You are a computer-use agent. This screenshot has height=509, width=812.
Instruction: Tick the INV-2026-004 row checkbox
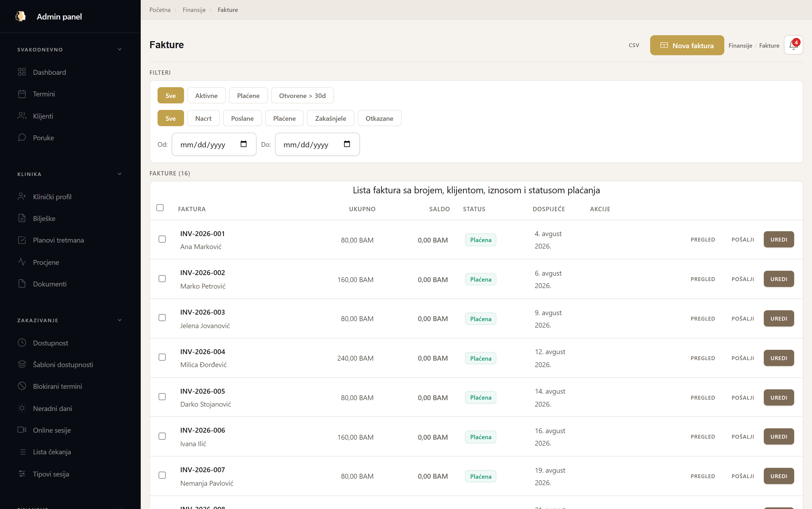pyautogui.click(x=162, y=357)
